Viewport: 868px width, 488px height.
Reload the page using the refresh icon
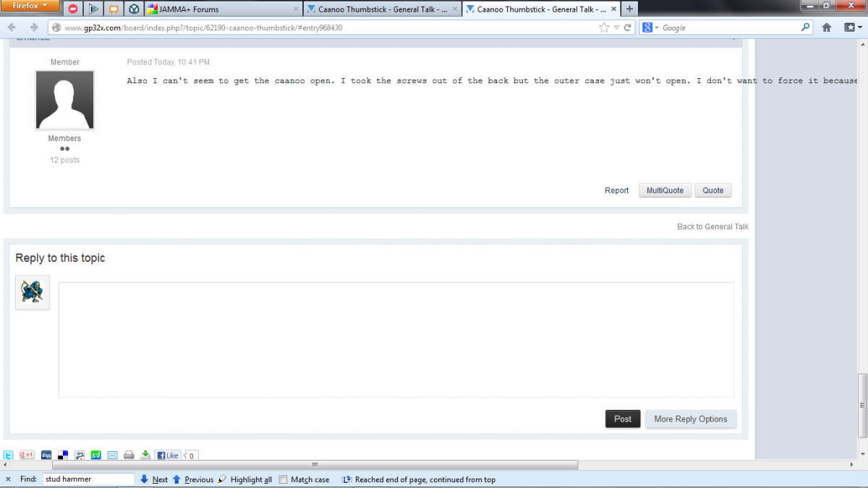[x=628, y=27]
